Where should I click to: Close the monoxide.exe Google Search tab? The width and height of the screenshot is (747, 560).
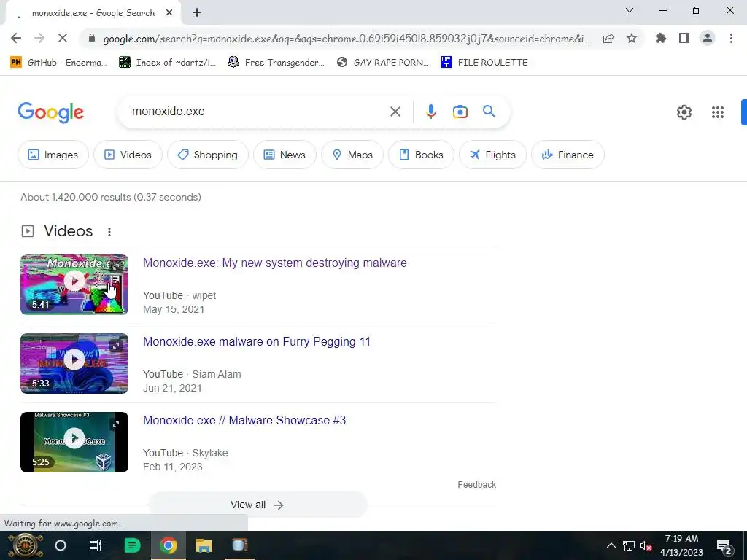[169, 13]
